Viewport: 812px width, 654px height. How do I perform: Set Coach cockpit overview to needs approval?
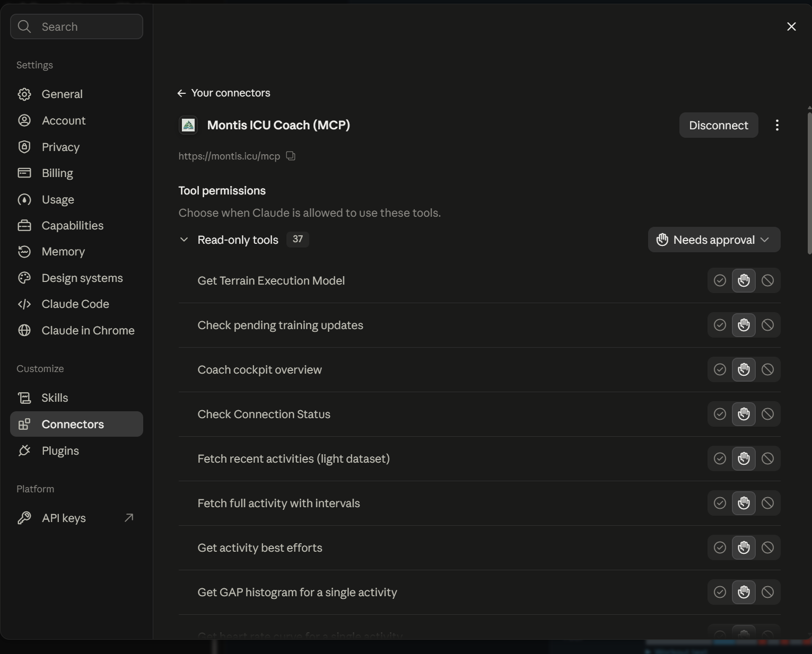[744, 369]
